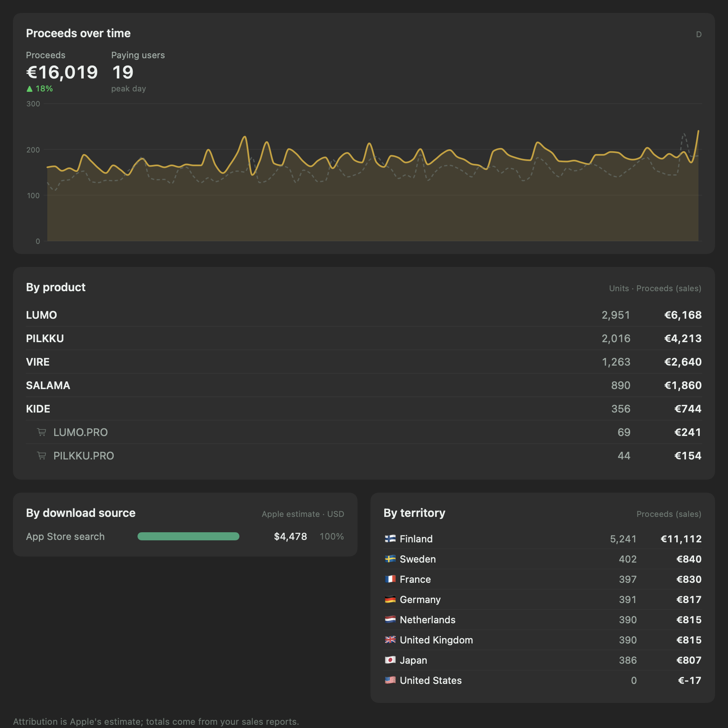
Task: Click the Netherlands flag icon
Action: [x=390, y=620]
